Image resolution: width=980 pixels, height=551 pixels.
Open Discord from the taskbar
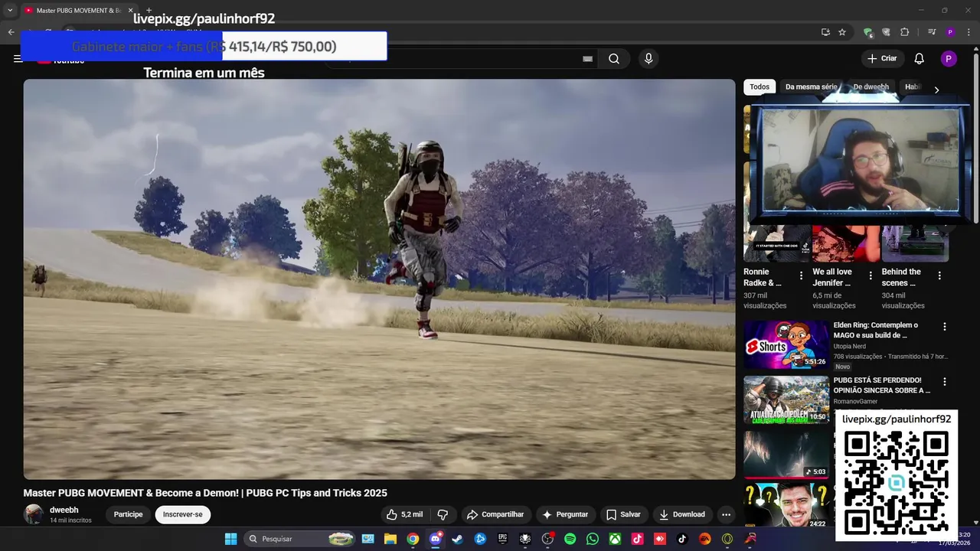point(436,539)
